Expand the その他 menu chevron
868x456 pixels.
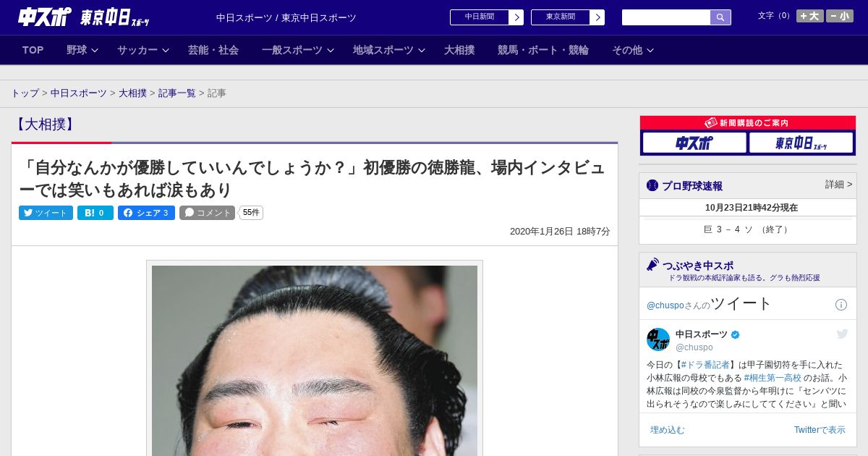[x=650, y=51]
